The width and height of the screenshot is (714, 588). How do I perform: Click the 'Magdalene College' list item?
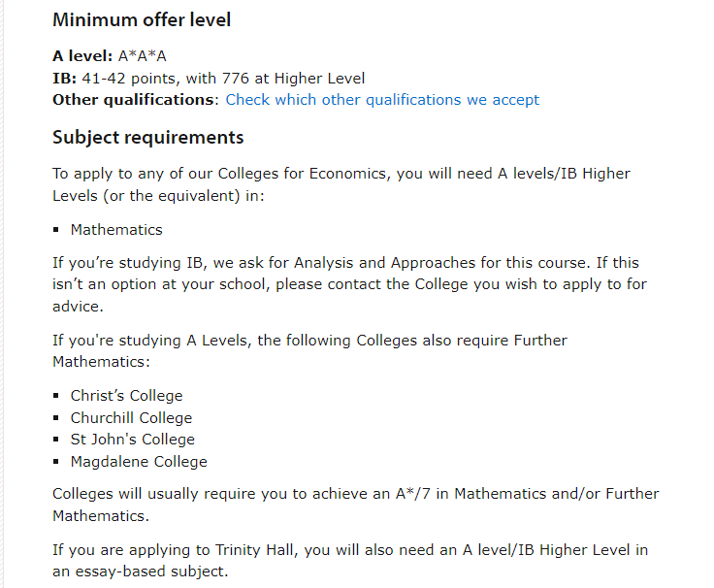coord(139,462)
